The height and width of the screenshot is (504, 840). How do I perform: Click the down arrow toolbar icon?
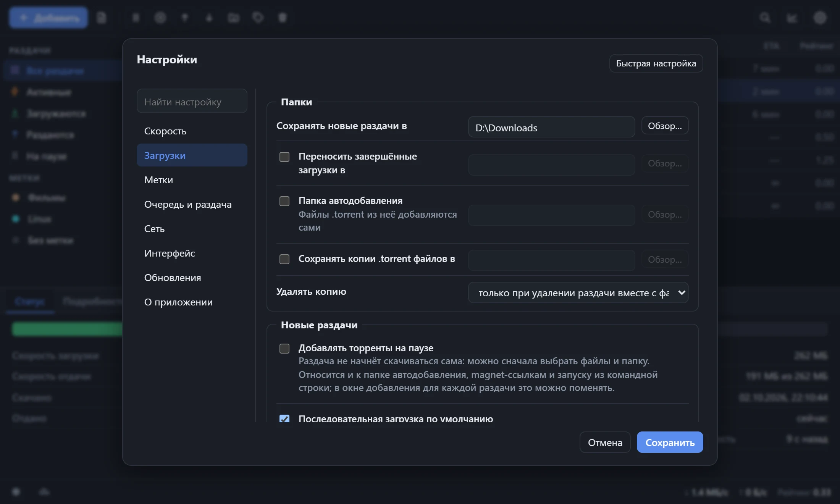tap(209, 18)
